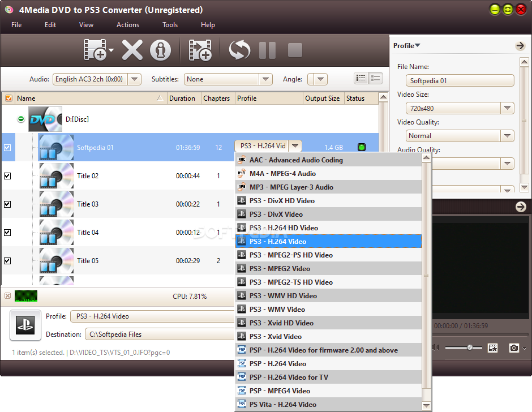The image size is (532, 412).
Task: Click the Destination path field
Action: pyautogui.click(x=160, y=334)
